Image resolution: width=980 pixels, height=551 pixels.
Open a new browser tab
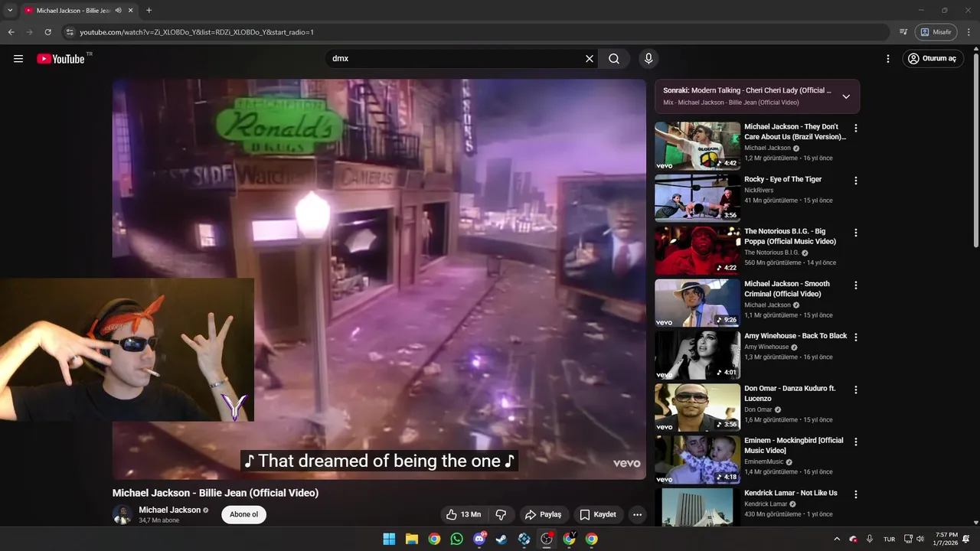tap(149, 11)
